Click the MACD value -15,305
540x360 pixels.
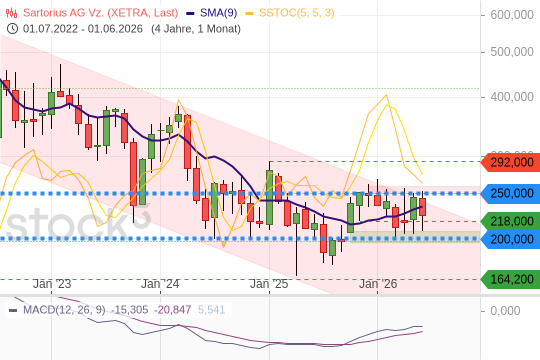(x=129, y=310)
